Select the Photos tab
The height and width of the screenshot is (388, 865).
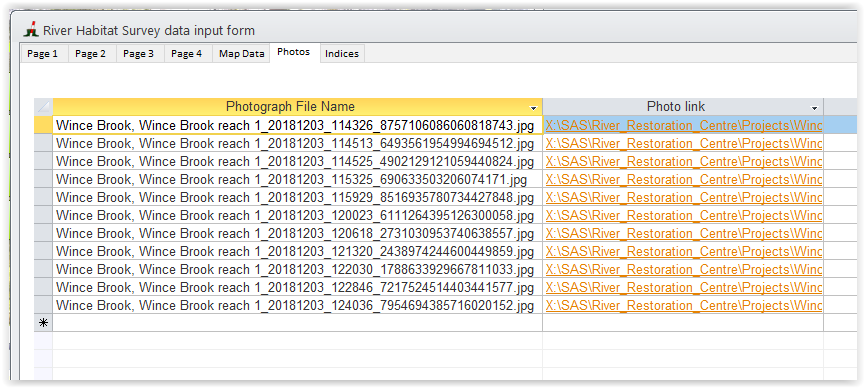(293, 52)
